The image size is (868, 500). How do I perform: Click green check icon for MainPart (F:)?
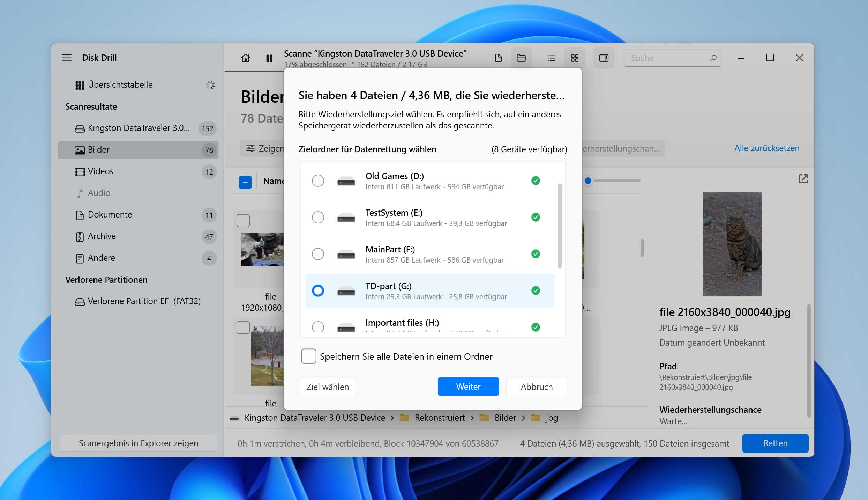coord(536,254)
